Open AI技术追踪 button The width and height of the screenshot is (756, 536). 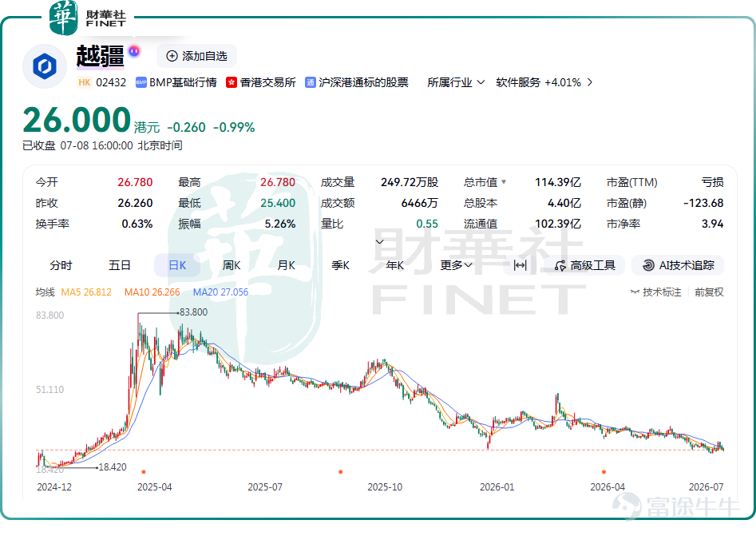point(678,265)
